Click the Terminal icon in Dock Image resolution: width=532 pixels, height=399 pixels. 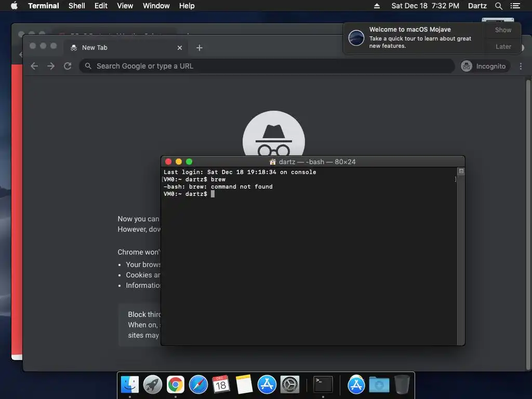coord(323,385)
